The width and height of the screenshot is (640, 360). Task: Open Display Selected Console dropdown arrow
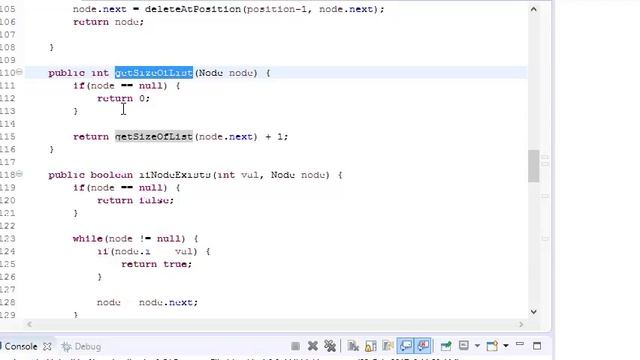click(x=477, y=346)
